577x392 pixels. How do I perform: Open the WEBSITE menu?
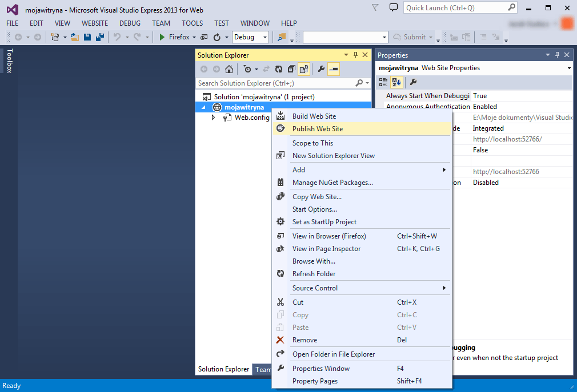pyautogui.click(x=95, y=23)
